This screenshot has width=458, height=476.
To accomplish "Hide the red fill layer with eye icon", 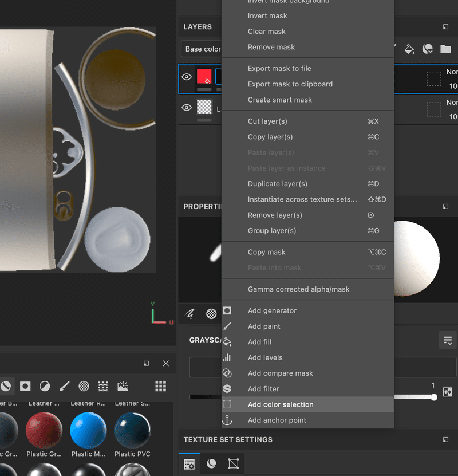I will point(187,77).
